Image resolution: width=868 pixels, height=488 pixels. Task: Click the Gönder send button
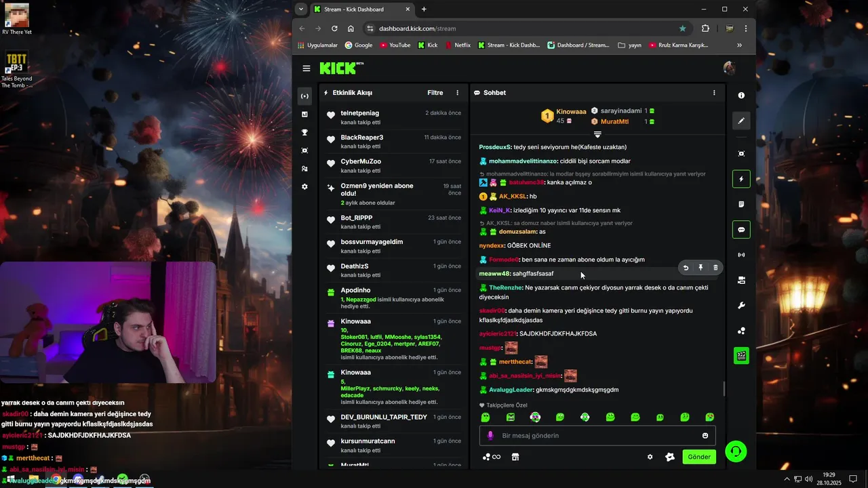tap(699, 457)
